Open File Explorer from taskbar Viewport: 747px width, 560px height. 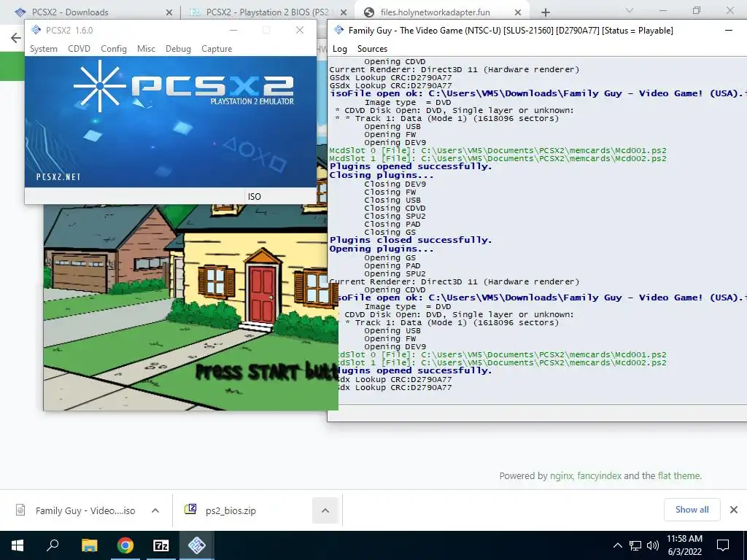89,545
